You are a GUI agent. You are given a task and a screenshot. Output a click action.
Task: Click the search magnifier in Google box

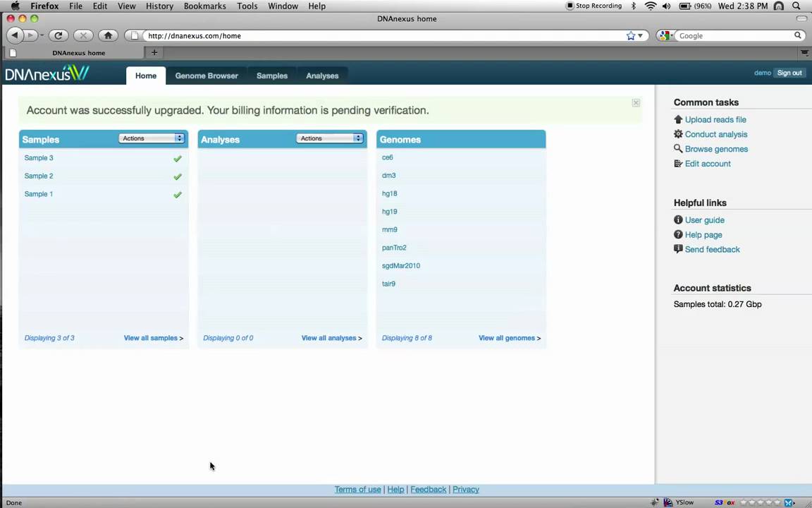click(798, 35)
